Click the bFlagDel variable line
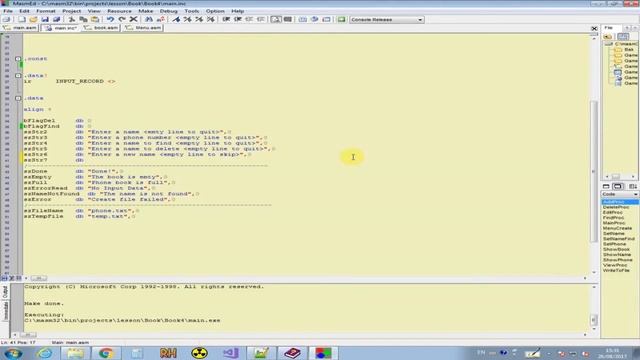The image size is (640, 360). 58,121
